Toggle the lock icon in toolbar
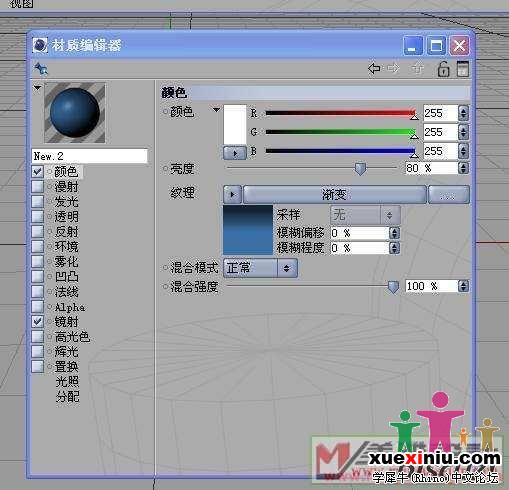The width and height of the screenshot is (509, 490). click(x=443, y=69)
